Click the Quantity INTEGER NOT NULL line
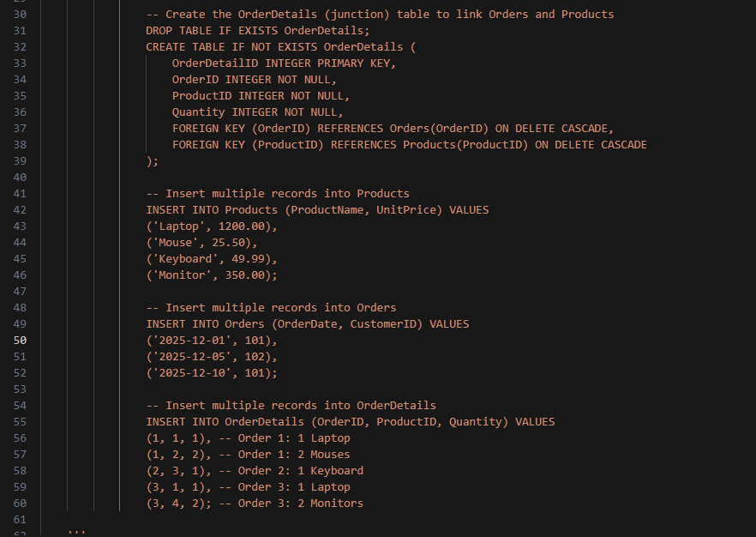This screenshot has width=756, height=537. point(257,112)
